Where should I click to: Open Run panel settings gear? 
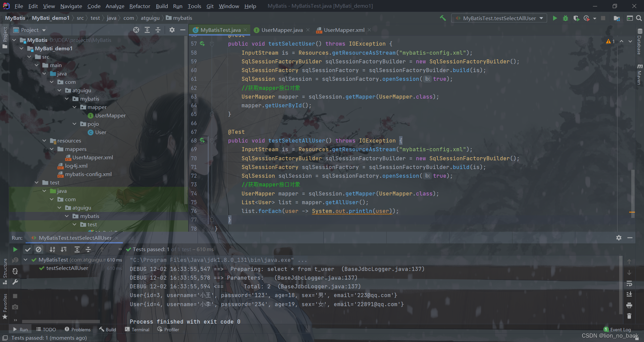619,238
